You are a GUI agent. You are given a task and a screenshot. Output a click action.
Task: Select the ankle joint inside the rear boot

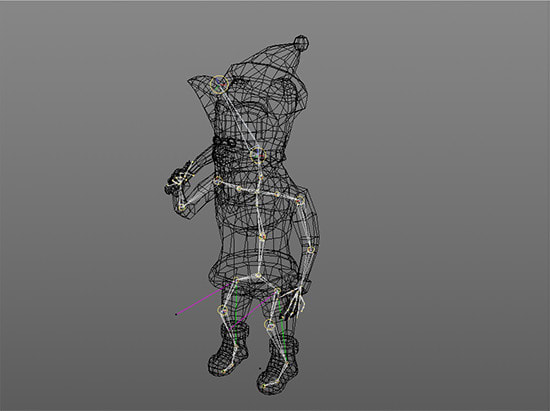tap(236, 347)
